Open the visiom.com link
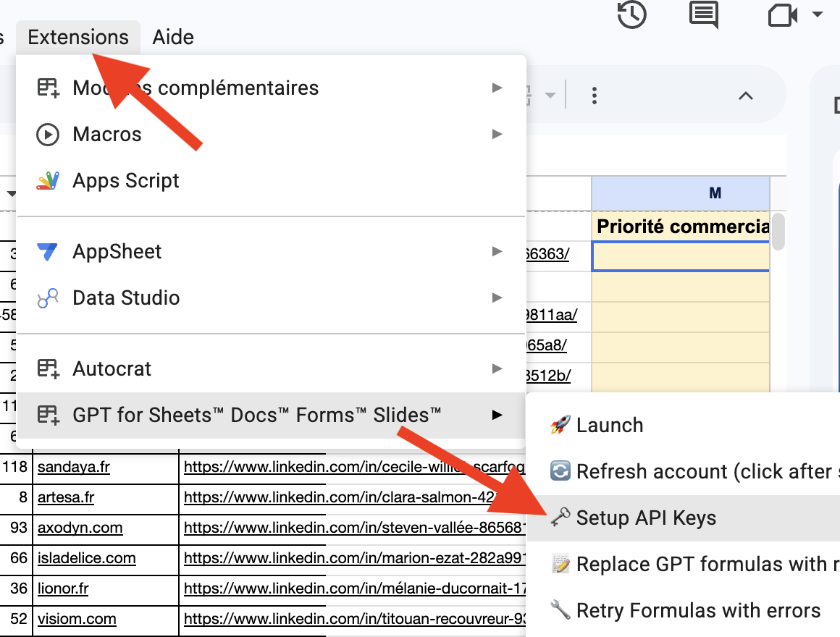 click(x=77, y=620)
